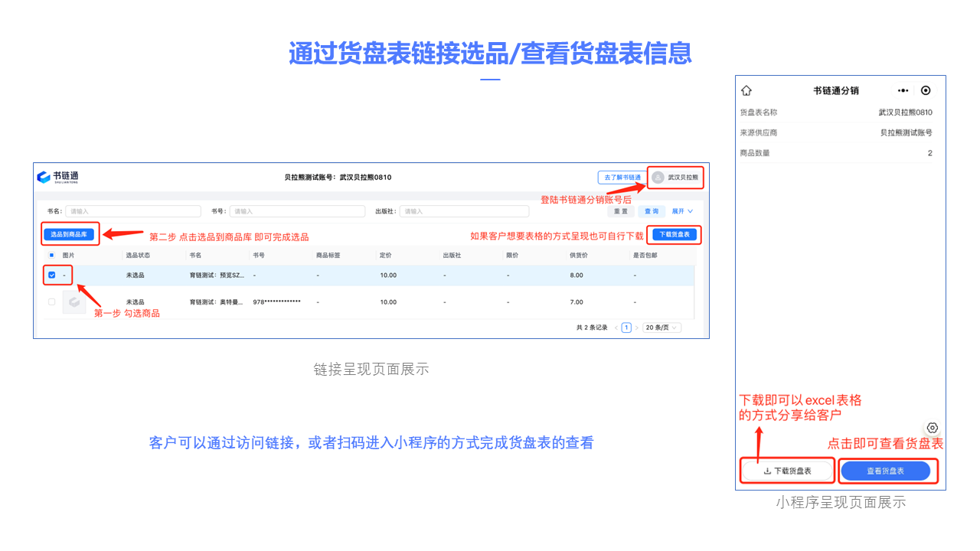The width and height of the screenshot is (980, 551).
Task: Click the 共 2 条记录 record count
Action: click(x=592, y=328)
